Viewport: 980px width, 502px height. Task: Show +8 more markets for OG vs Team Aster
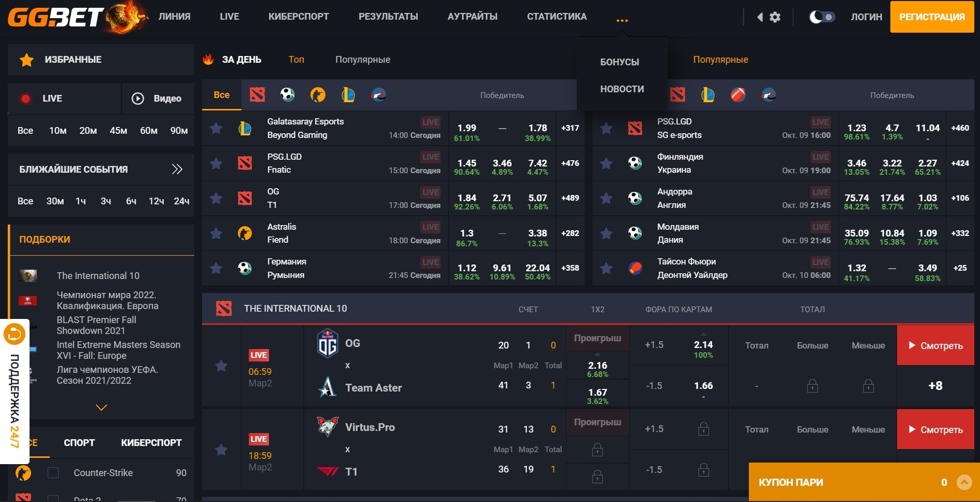pyautogui.click(x=935, y=386)
